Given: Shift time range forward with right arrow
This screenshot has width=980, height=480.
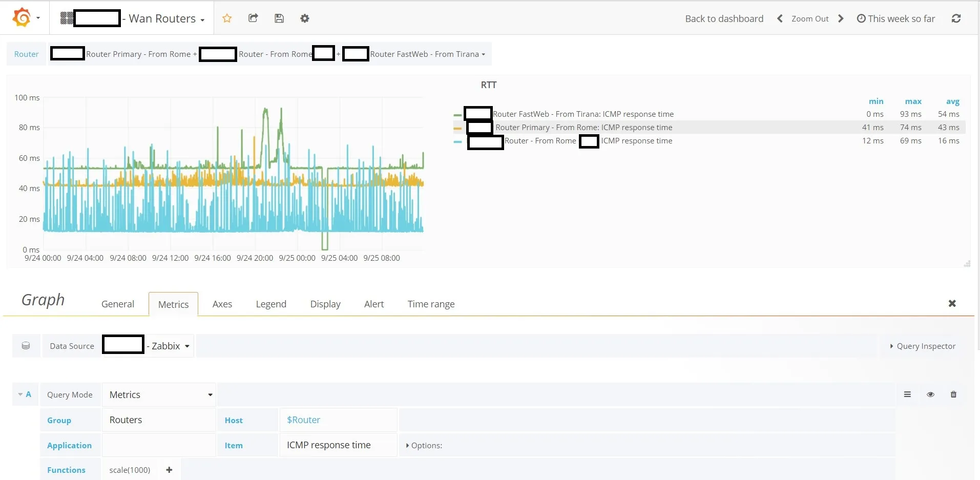Looking at the screenshot, I should pos(841,18).
